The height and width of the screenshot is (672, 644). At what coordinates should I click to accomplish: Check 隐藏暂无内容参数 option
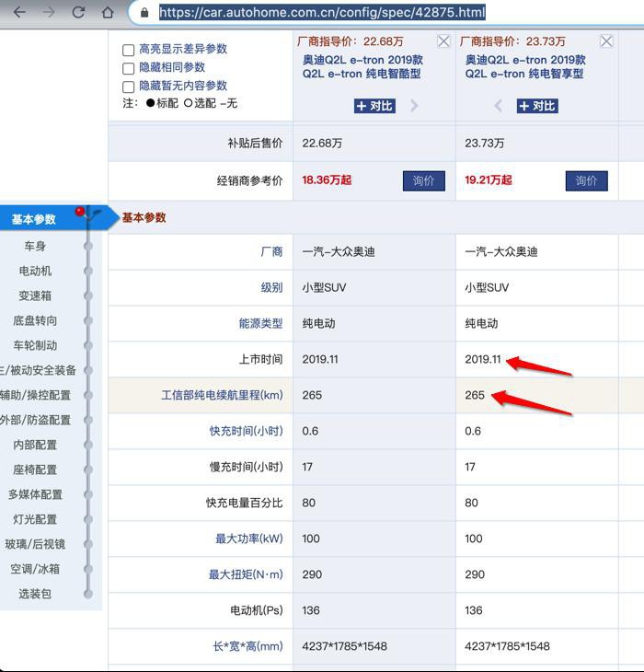[x=128, y=87]
